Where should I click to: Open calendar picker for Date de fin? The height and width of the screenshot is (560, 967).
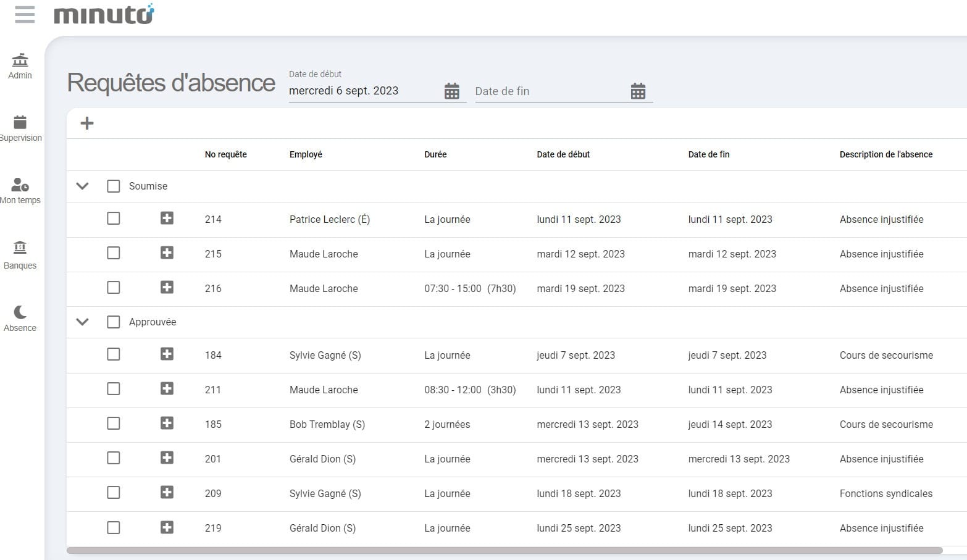pos(638,91)
